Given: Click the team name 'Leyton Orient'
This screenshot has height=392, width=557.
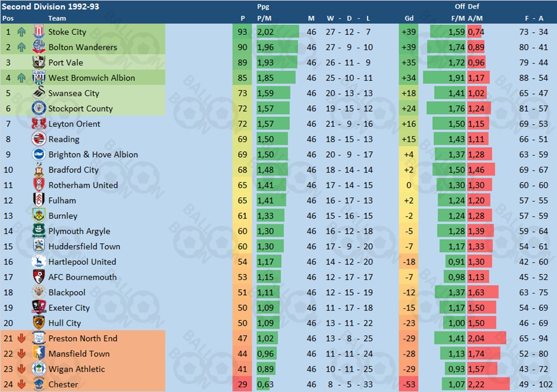Looking at the screenshot, I should [x=74, y=124].
